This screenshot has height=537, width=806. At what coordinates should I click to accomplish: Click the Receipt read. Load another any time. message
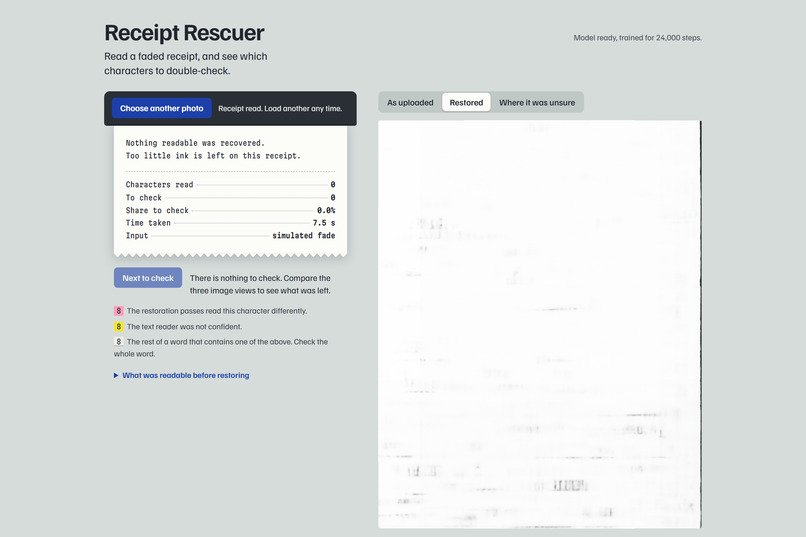pos(280,108)
